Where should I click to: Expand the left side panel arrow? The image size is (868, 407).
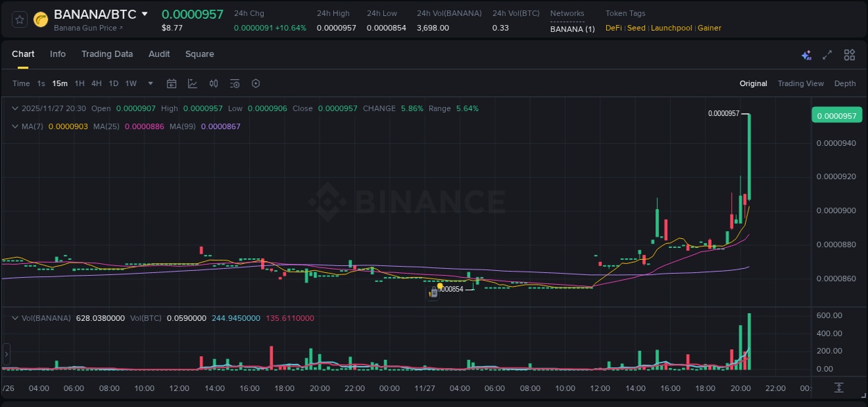(x=5, y=355)
